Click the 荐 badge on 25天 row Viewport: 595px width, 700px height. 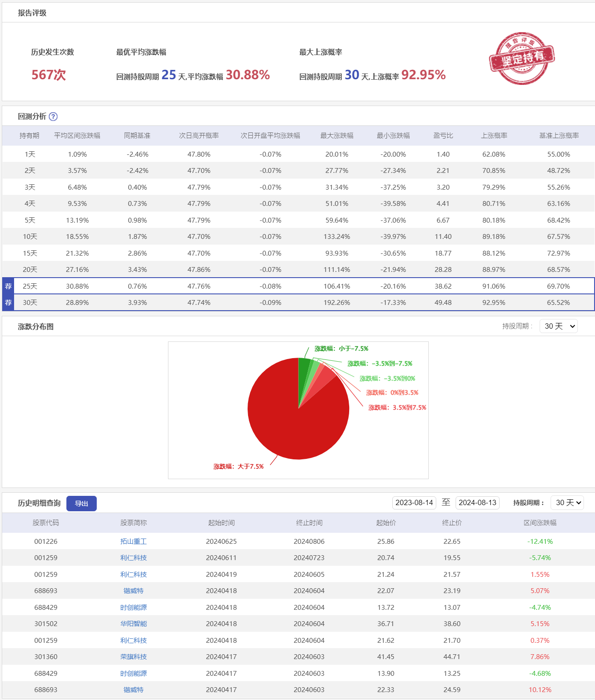pos(8,286)
